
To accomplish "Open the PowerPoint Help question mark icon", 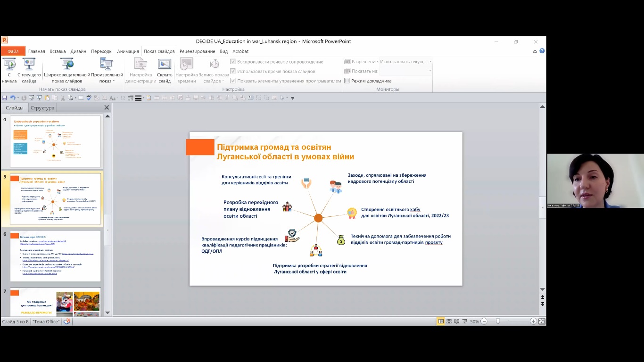I will click(x=542, y=51).
